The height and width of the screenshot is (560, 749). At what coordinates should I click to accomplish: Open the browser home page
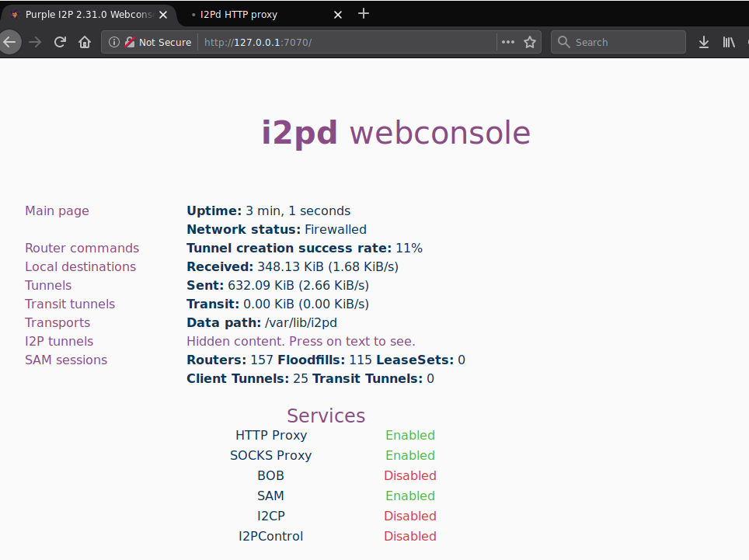tap(85, 42)
